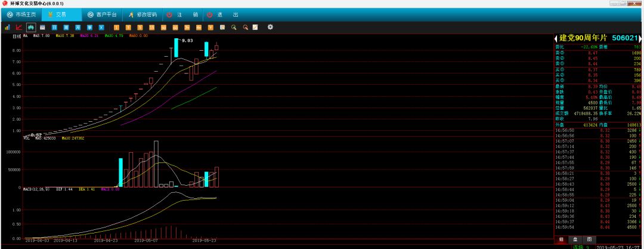This screenshot has height=249, width=644.
Task: Click the 注销 logout button
Action: coord(182,15)
